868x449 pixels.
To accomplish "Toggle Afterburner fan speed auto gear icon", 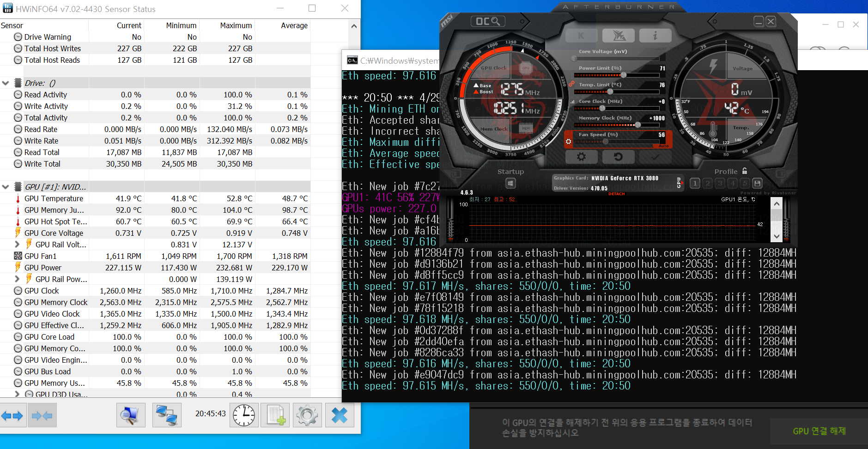I will coord(569,141).
